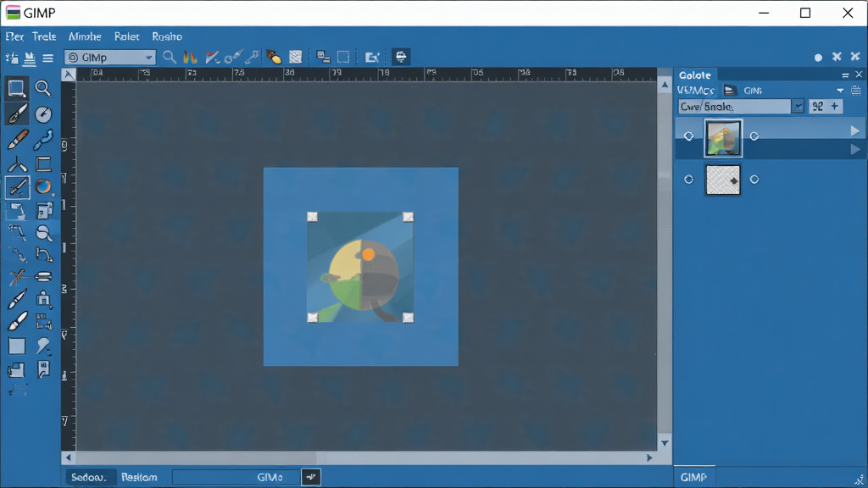The height and width of the screenshot is (488, 868).
Task: Click the vertical scroll up arrow
Action: click(x=665, y=85)
